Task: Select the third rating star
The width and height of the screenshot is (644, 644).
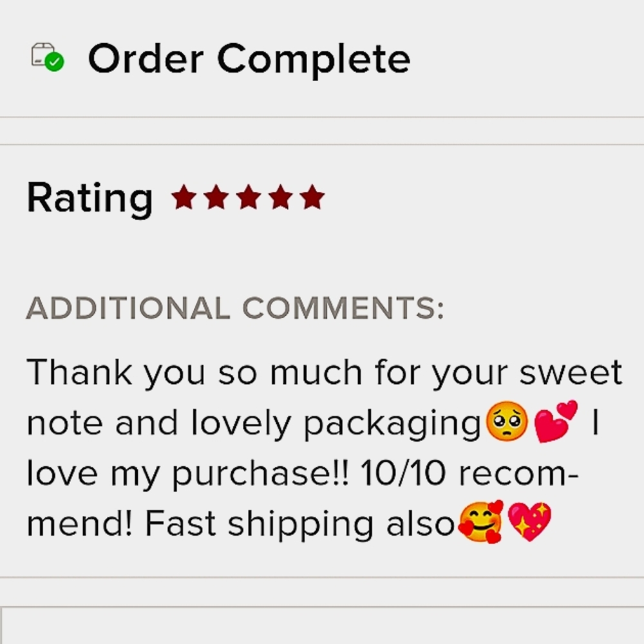Action: coord(249,197)
